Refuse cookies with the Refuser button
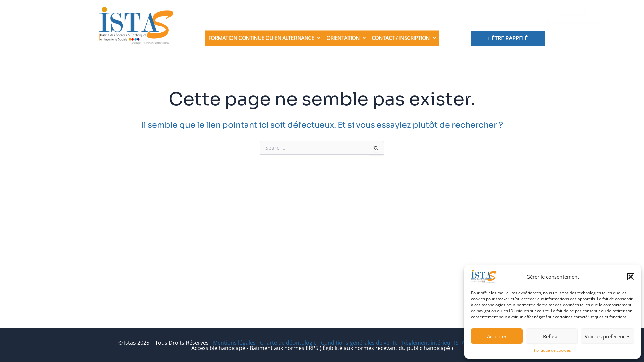 (551, 336)
